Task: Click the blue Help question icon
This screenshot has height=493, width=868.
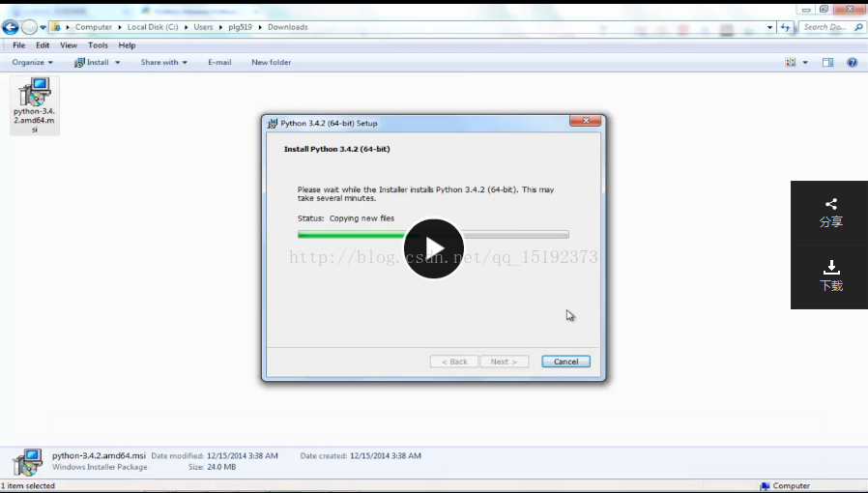Action: pyautogui.click(x=852, y=63)
